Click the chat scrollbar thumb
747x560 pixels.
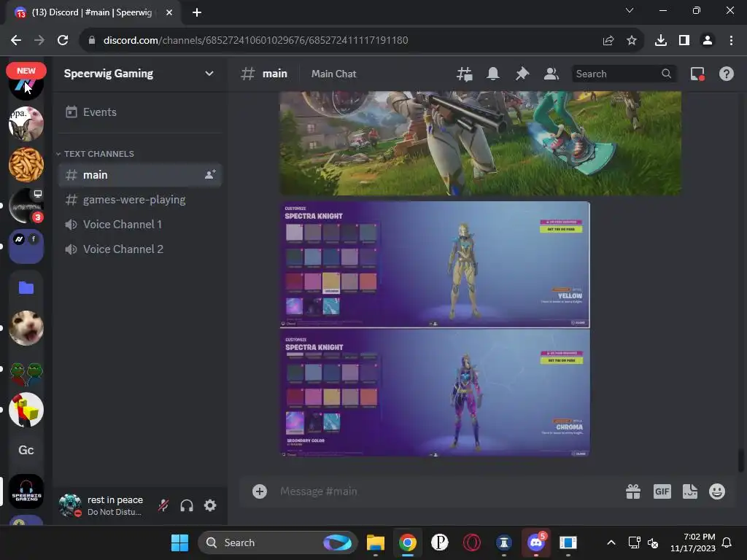741,460
